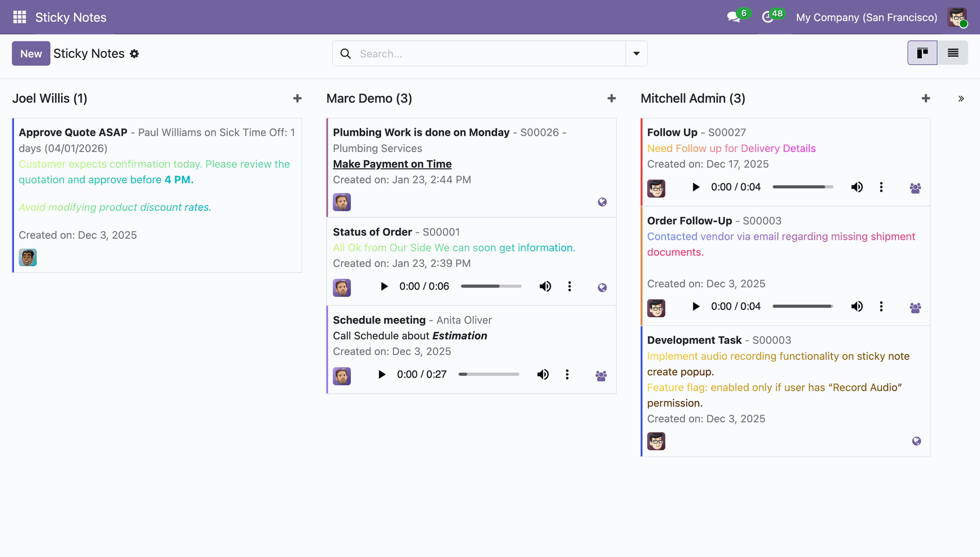Click group share icon on Follow Up note
The height and width of the screenshot is (557, 980).
915,188
